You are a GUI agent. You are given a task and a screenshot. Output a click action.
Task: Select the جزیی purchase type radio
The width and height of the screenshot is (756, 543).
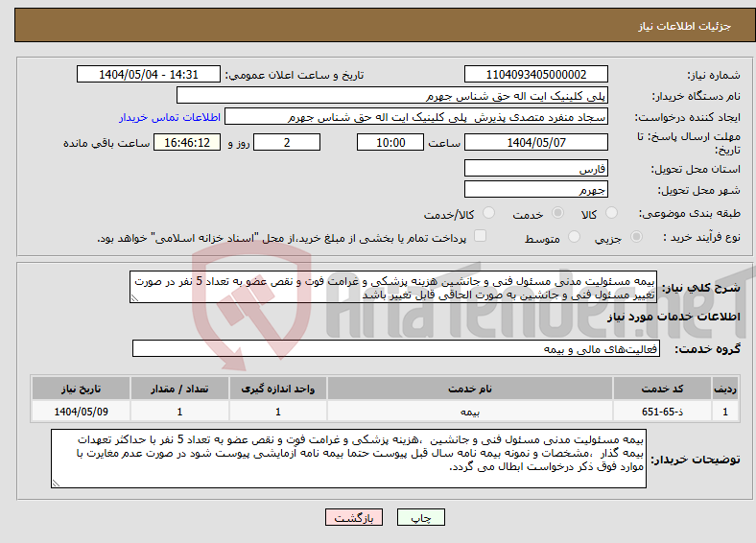(636, 237)
